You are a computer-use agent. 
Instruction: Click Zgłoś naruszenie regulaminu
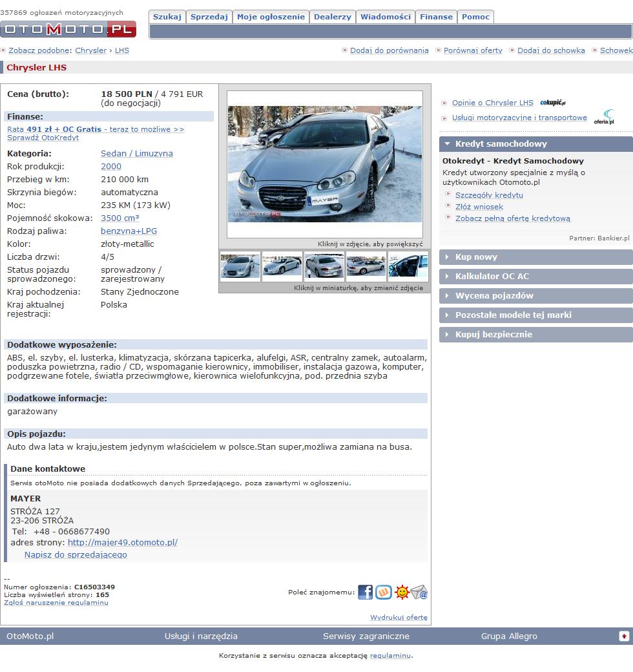(56, 603)
